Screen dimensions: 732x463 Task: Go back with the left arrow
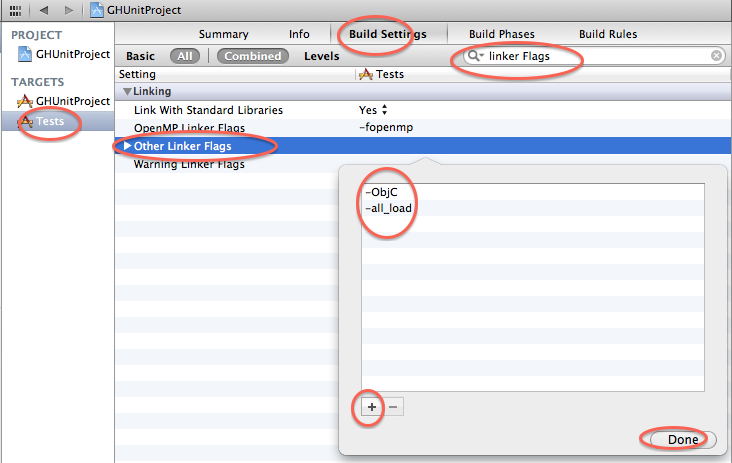pyautogui.click(x=44, y=10)
